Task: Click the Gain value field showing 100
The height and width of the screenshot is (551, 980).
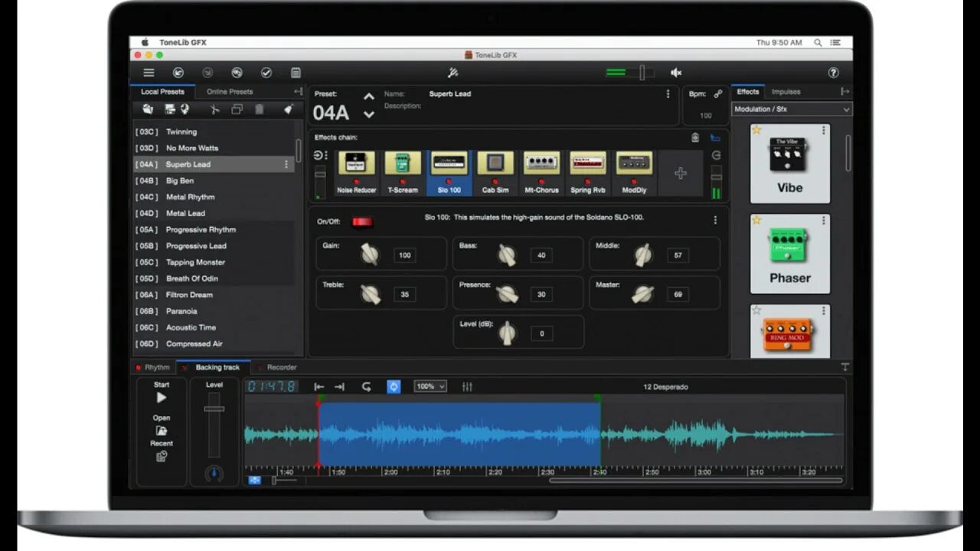Action: [405, 255]
